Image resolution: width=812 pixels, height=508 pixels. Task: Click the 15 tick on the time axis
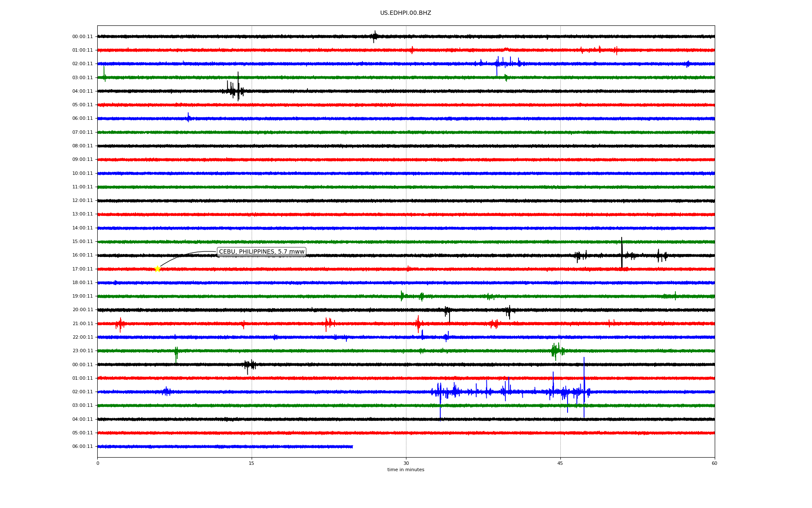click(252, 463)
